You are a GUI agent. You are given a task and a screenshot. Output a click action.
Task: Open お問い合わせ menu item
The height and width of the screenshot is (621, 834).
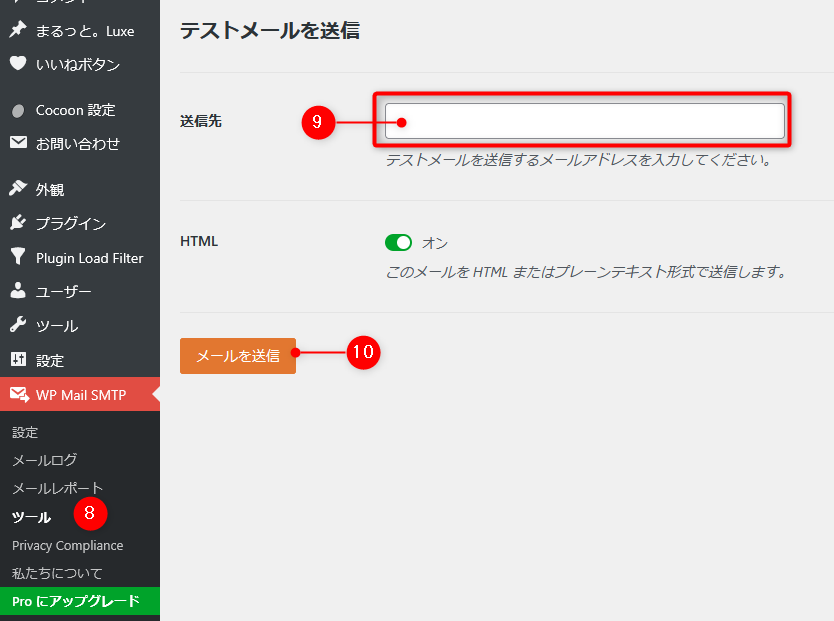coord(80,144)
